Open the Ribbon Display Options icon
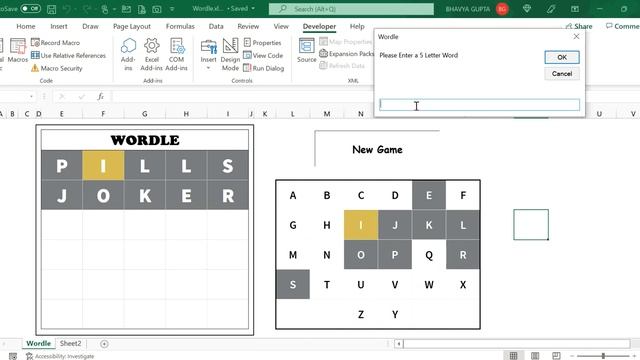 [575, 9]
